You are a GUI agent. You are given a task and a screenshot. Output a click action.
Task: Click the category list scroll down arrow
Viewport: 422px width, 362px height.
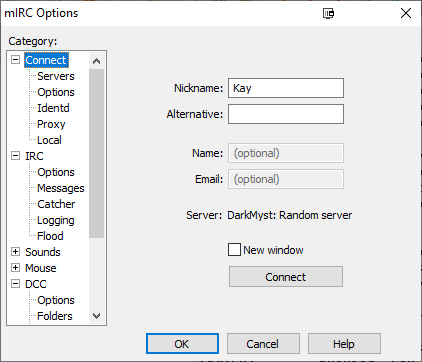[x=97, y=315]
